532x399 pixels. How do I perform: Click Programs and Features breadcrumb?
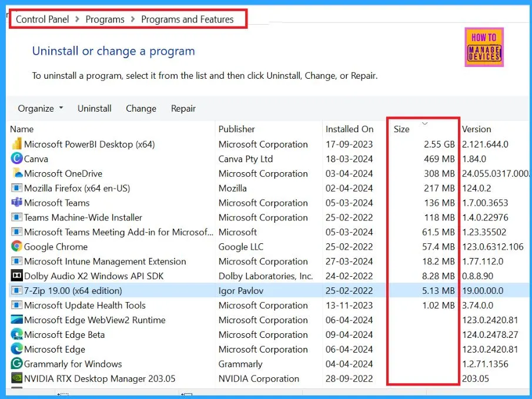188,19
